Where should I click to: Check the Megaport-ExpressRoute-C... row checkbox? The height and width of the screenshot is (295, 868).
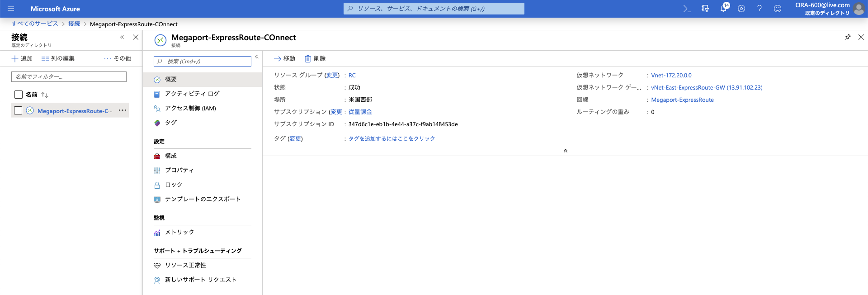[18, 110]
